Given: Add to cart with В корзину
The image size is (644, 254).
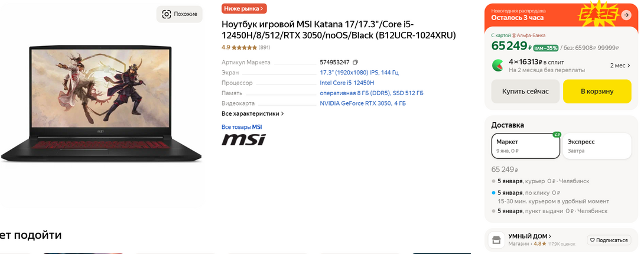Looking at the screenshot, I should (597, 92).
